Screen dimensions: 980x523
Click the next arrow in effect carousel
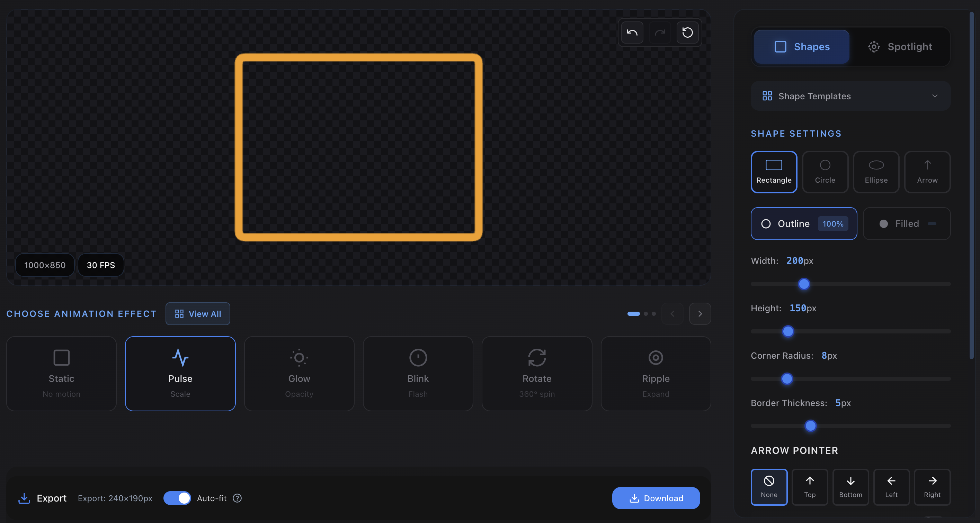point(700,314)
